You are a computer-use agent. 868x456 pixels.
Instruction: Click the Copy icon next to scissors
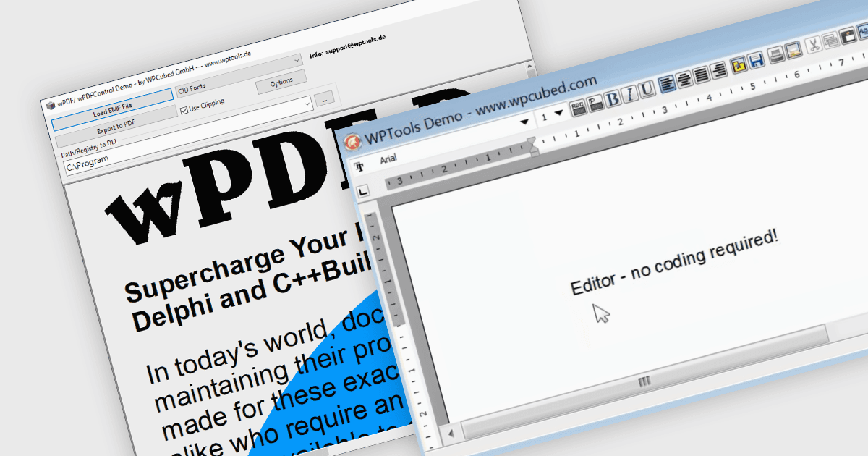(x=831, y=39)
